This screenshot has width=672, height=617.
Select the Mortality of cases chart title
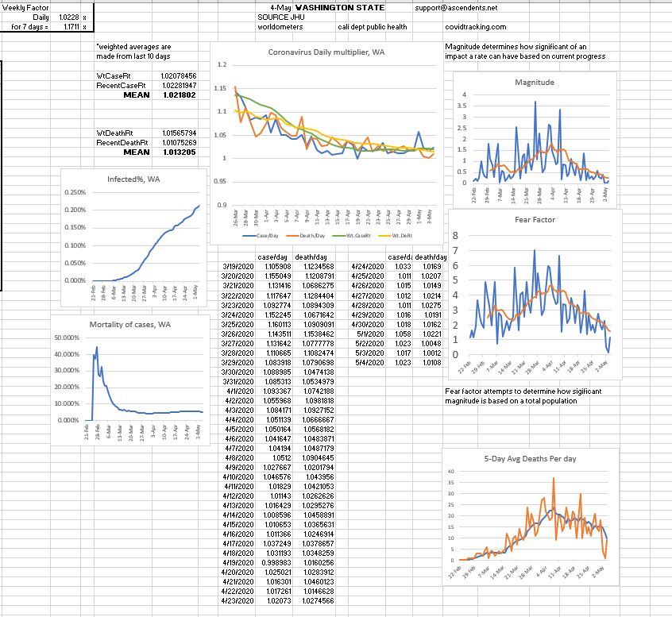(x=130, y=324)
